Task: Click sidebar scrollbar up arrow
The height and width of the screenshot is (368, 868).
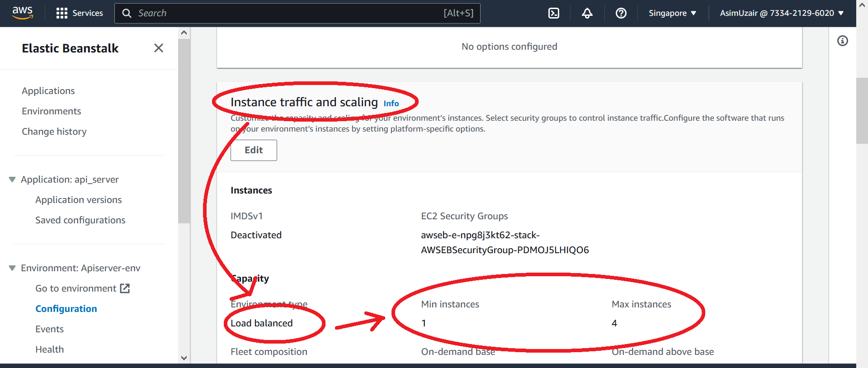Action: pos(184,33)
